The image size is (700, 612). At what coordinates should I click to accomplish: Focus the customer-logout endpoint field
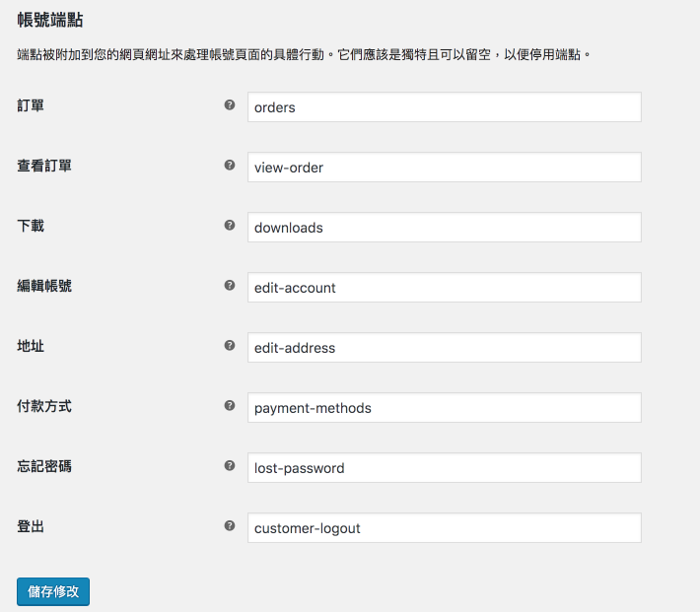point(445,528)
